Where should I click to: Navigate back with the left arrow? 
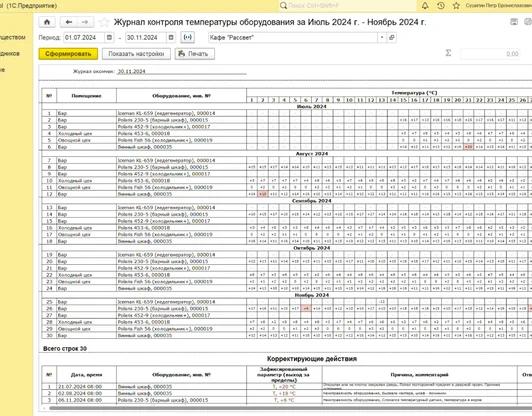69,22
